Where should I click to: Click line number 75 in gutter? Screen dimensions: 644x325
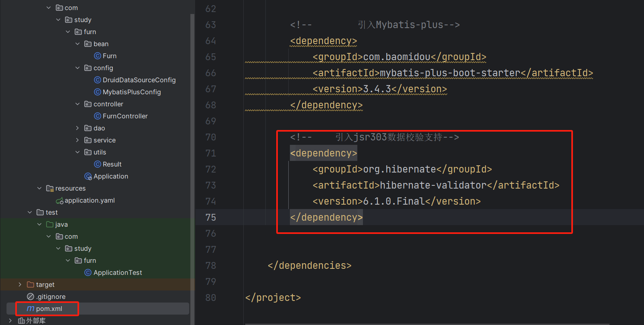tap(211, 217)
